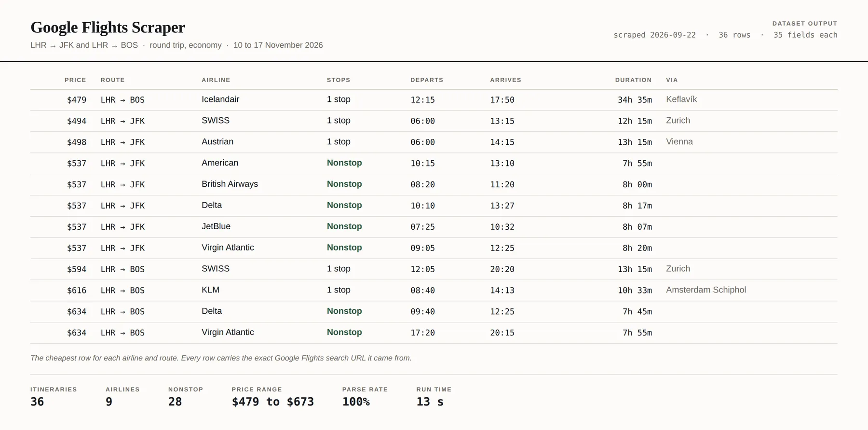Click the airlines count 9
The image size is (868, 430).
click(x=109, y=402)
